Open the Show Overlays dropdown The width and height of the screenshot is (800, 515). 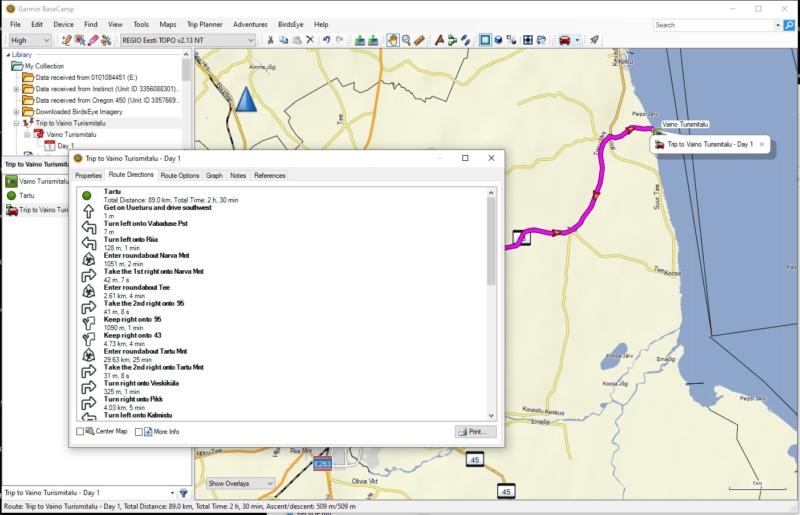pos(239,483)
